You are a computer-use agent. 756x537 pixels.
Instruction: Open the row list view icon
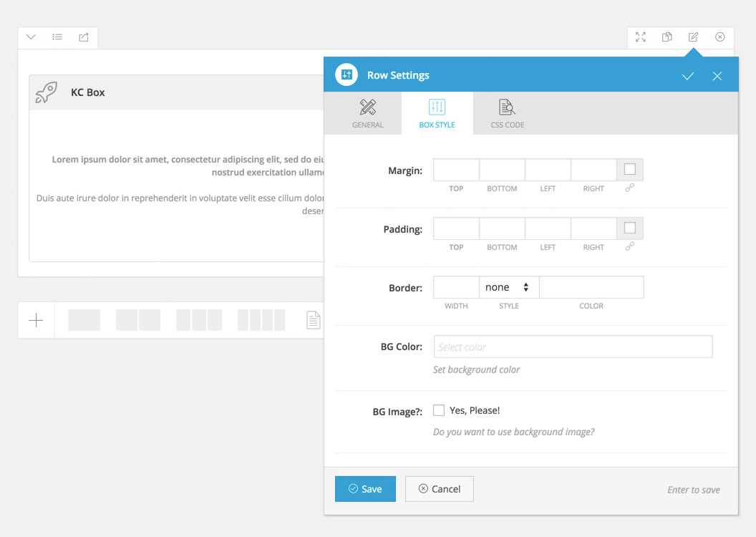click(57, 37)
